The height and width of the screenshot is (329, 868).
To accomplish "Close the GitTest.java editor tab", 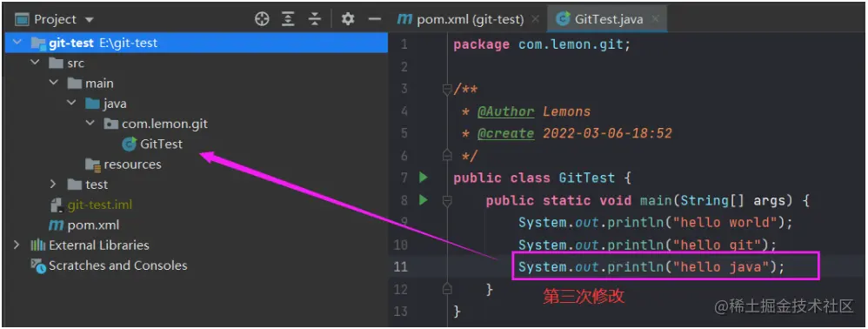I will click(x=656, y=19).
